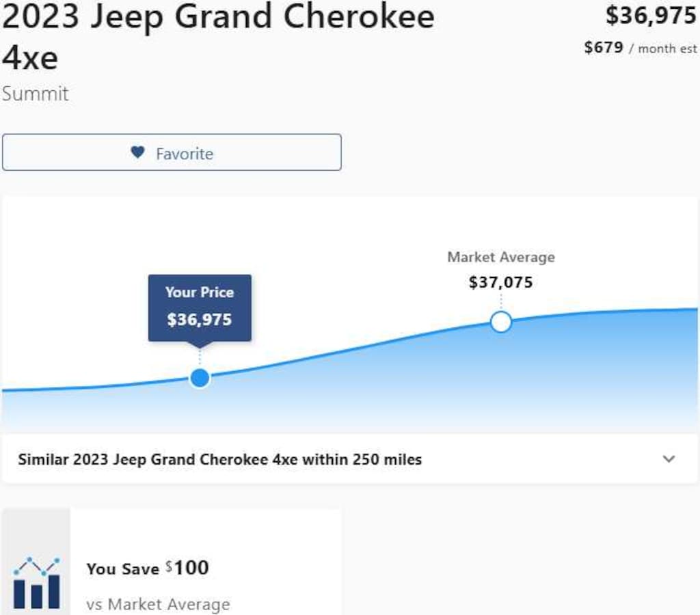Open the Similar 2023 Jeep Grand Cherokee list
The height and width of the screenshot is (615, 700).
(219, 459)
